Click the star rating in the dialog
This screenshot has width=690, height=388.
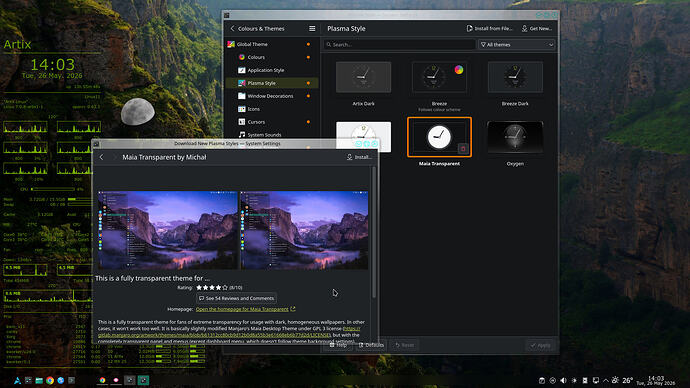click(x=212, y=287)
